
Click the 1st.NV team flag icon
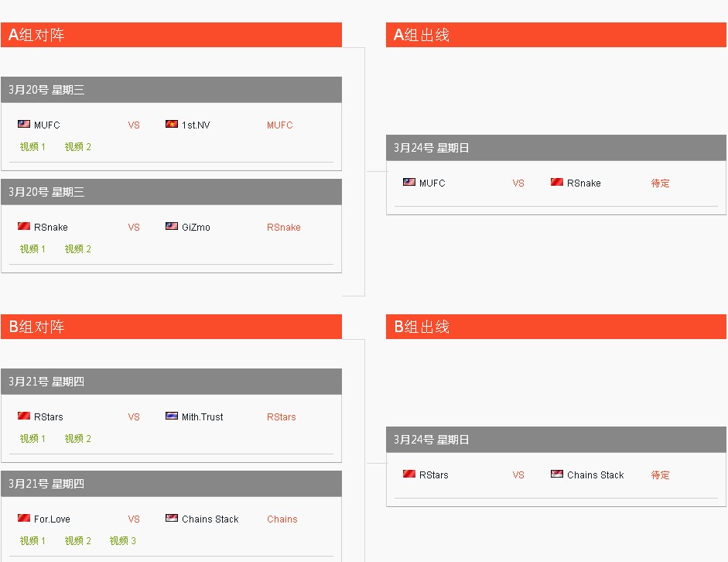(172, 124)
